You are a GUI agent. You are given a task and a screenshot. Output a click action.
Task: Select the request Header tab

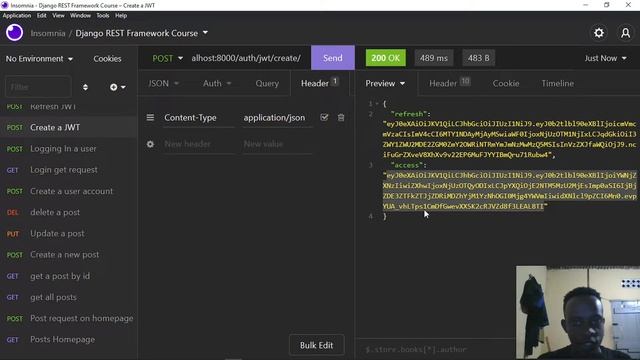point(319,83)
